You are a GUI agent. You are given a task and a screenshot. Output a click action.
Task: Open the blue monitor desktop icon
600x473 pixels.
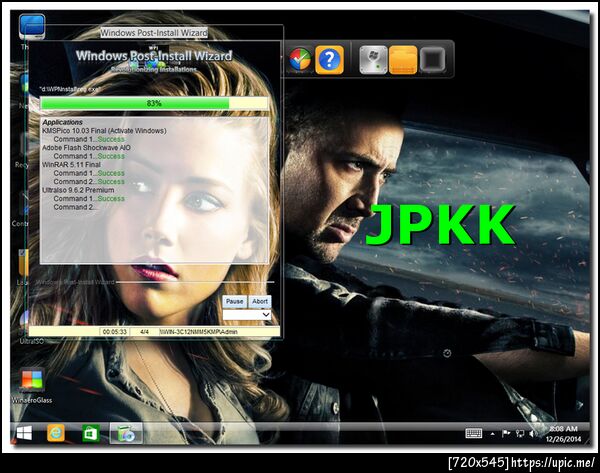32,27
